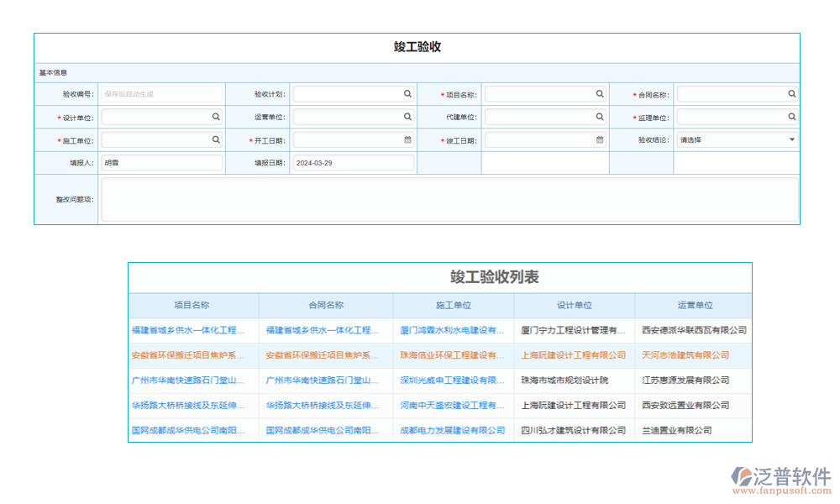Click the search icon in 项目名称 field
Screen dimensions: 840x504
pyautogui.click(x=600, y=94)
